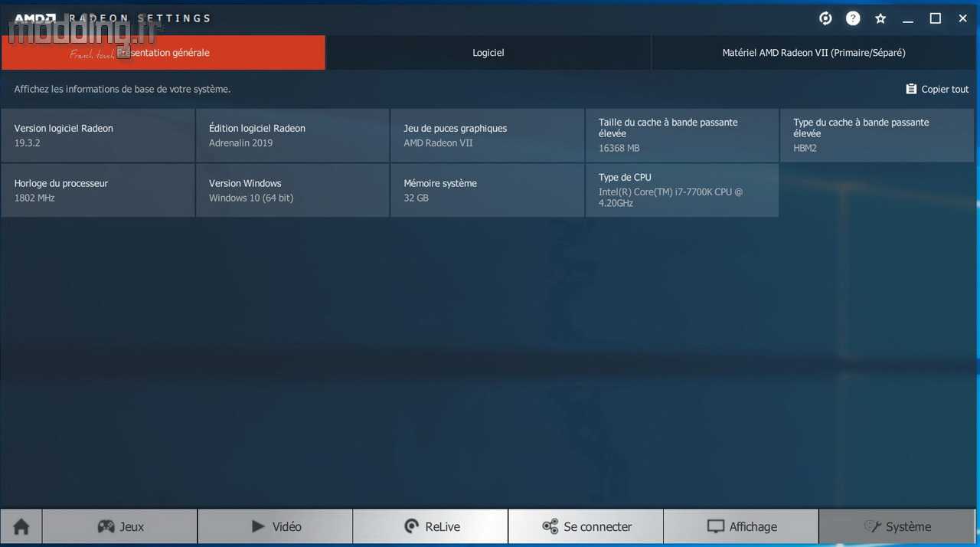Open the Jeux section
The height and width of the screenshot is (547, 980).
click(x=120, y=526)
